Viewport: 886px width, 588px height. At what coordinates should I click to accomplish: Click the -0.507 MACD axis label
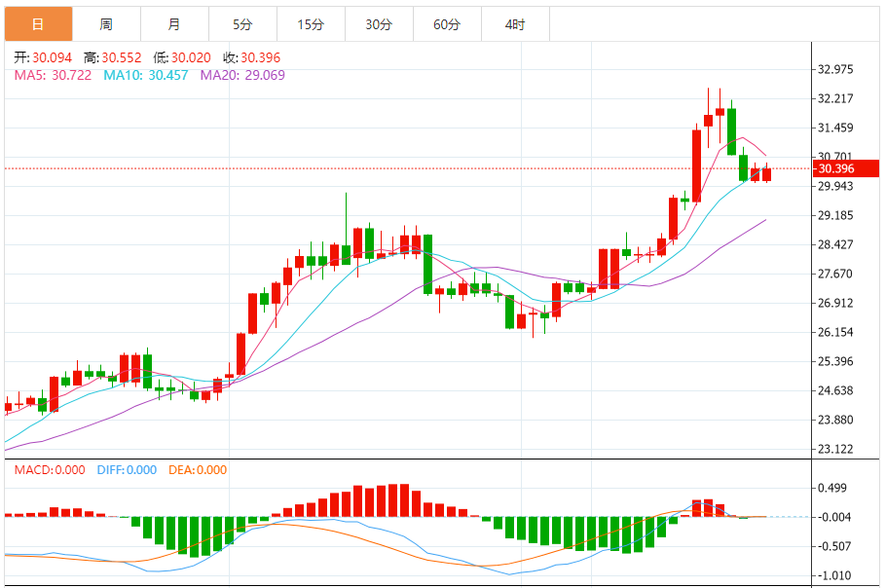(834, 546)
